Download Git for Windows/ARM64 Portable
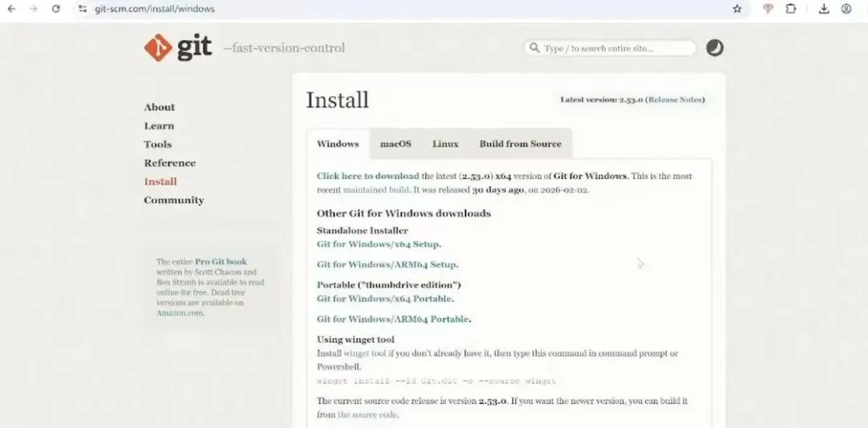Image resolution: width=868 pixels, height=428 pixels. click(393, 320)
